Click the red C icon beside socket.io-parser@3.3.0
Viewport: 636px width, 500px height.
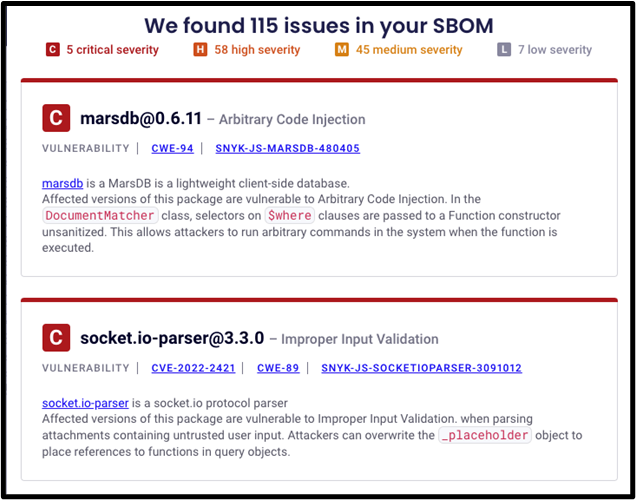point(56,338)
